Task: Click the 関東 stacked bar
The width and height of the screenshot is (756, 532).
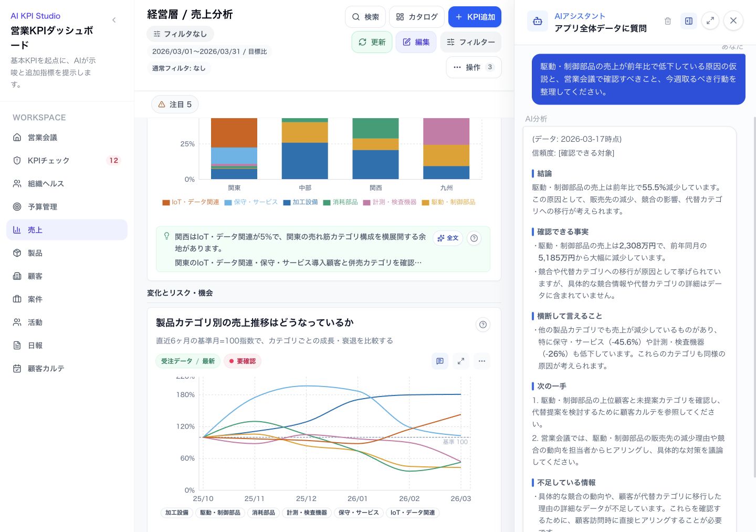Action: point(234,149)
